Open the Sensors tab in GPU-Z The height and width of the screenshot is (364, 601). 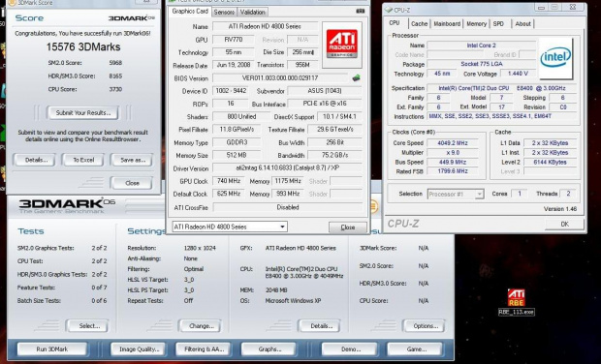pyautogui.click(x=224, y=13)
